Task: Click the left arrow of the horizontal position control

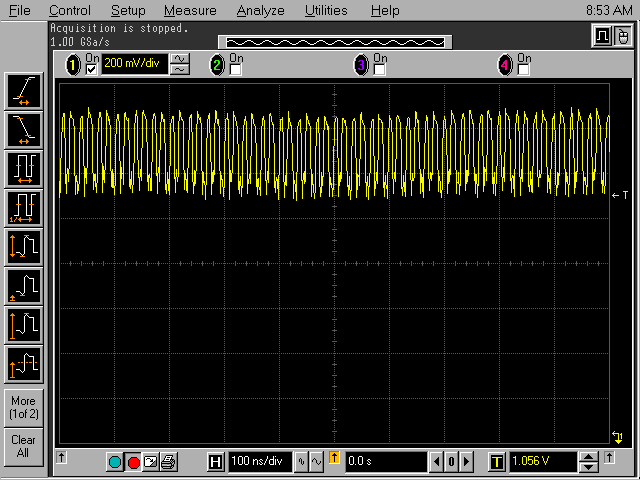Action: click(436, 462)
